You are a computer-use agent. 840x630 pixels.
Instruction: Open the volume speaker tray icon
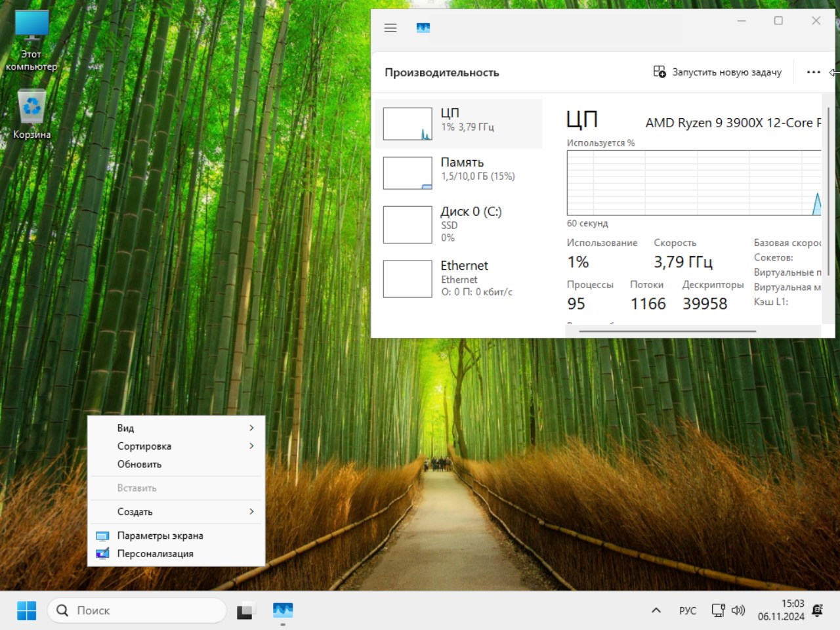pos(738,610)
